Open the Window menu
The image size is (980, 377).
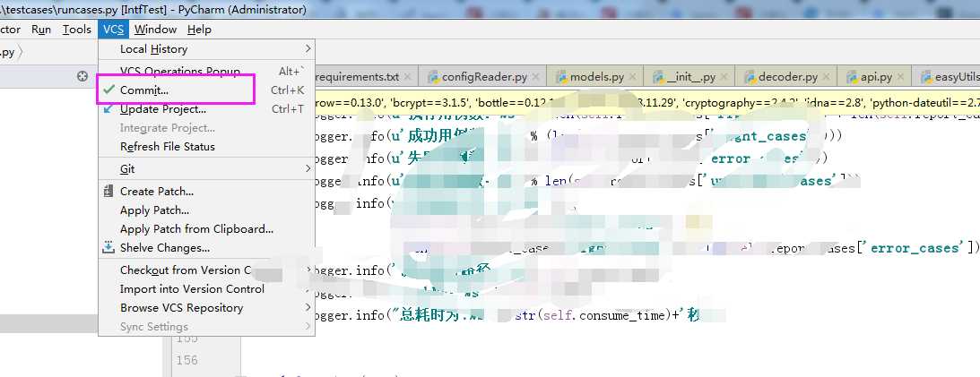tap(155, 30)
